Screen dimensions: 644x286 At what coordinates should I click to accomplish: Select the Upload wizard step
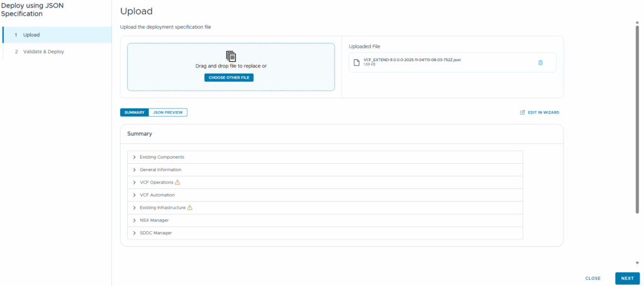(x=57, y=35)
